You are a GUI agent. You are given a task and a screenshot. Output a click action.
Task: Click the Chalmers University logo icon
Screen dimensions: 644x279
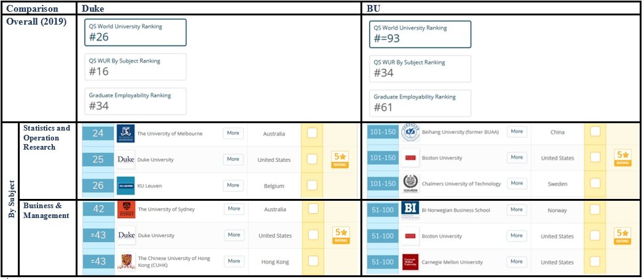click(x=410, y=184)
